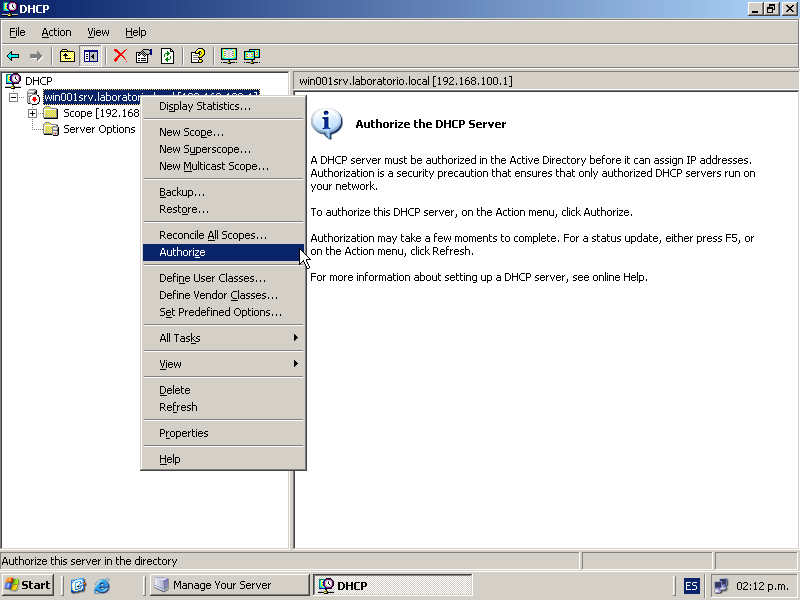Switch to Manage Your Server taskbar button

tap(230, 585)
